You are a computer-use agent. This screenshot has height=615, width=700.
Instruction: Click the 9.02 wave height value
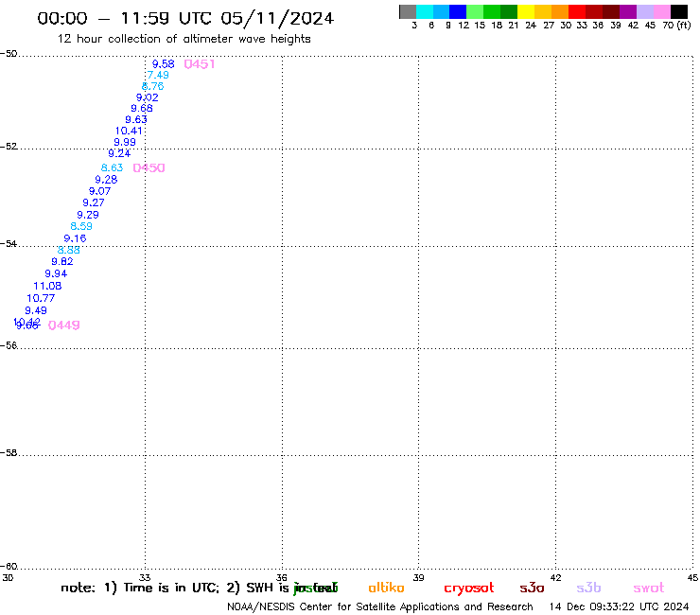[148, 97]
